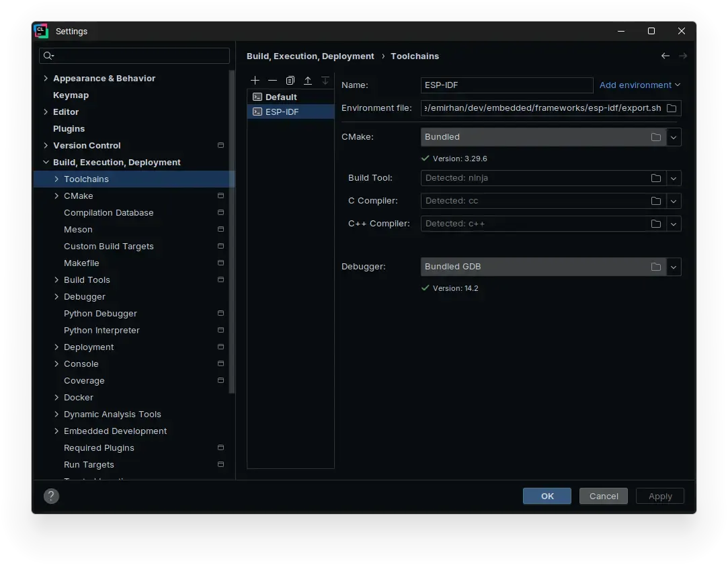Click CMake Bundled combo box
This screenshot has height=565, width=728.
(x=551, y=137)
